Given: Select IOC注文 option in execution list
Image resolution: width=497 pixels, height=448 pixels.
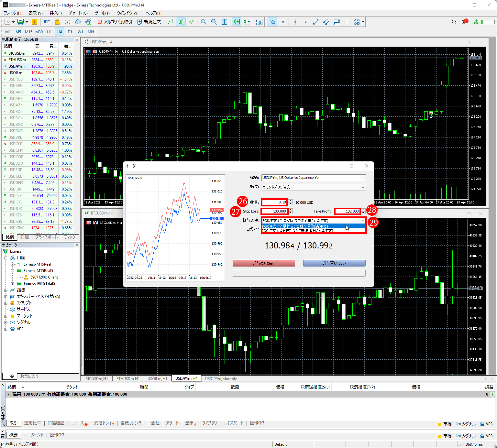Looking at the screenshot, I should (298, 231).
